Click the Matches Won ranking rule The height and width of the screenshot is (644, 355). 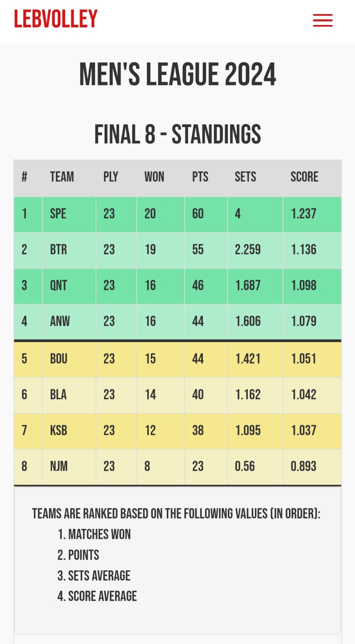pyautogui.click(x=94, y=535)
